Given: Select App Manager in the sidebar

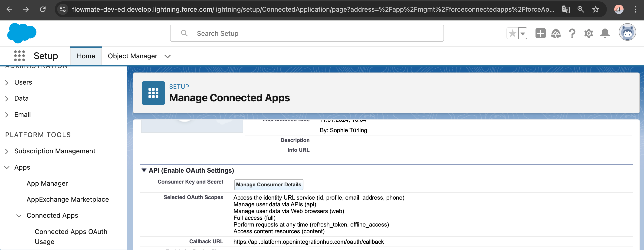Looking at the screenshot, I should pyautogui.click(x=47, y=183).
